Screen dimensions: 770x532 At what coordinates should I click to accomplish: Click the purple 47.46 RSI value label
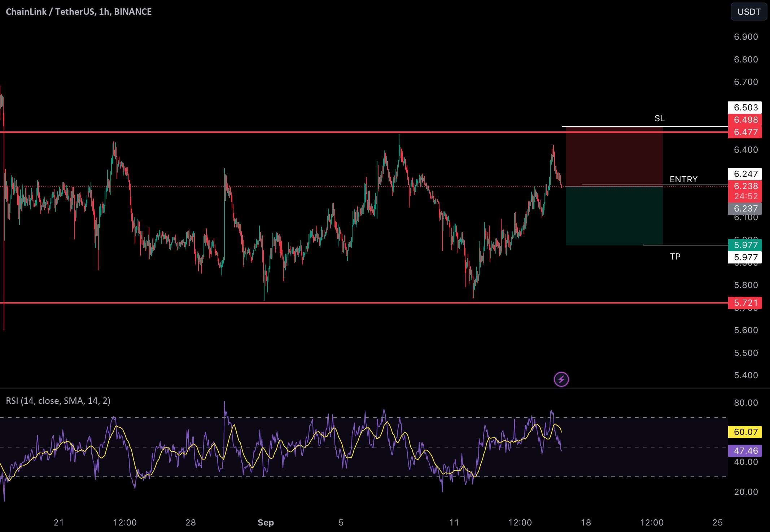click(745, 451)
